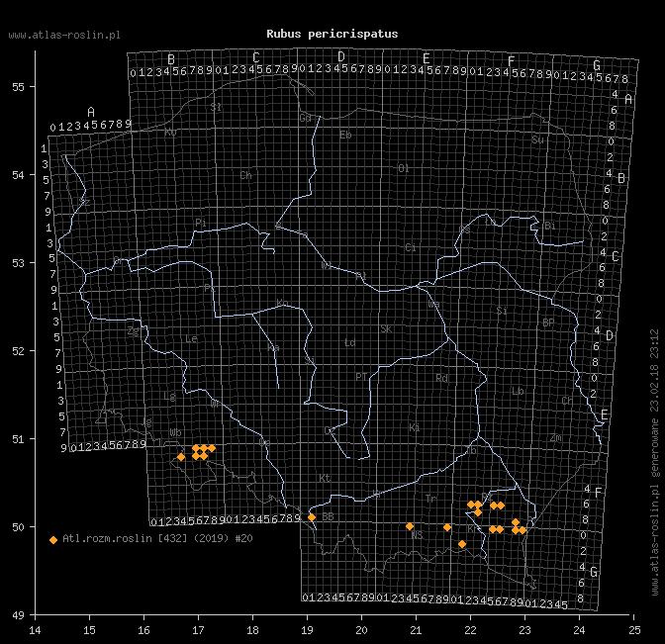Click the southernmost orange marker below Kr
665x644 pixels.
point(462,544)
